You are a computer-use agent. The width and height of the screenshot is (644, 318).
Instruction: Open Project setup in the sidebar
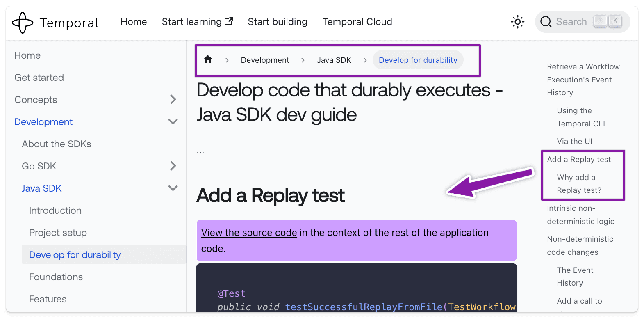pos(58,233)
